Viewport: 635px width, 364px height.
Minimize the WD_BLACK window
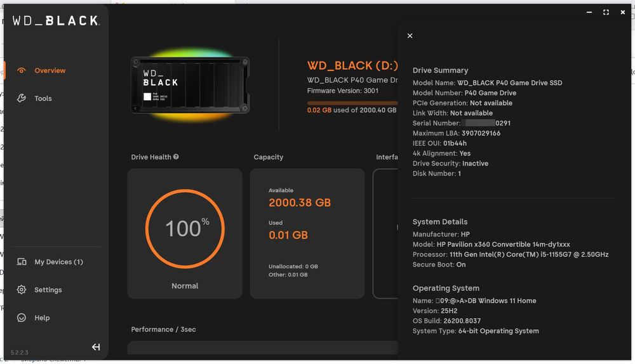pyautogui.click(x=589, y=13)
